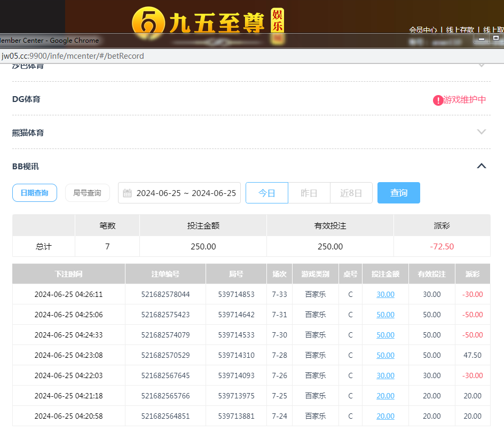
Task: Expand the 熊猫体育 section
Action: [481, 132]
